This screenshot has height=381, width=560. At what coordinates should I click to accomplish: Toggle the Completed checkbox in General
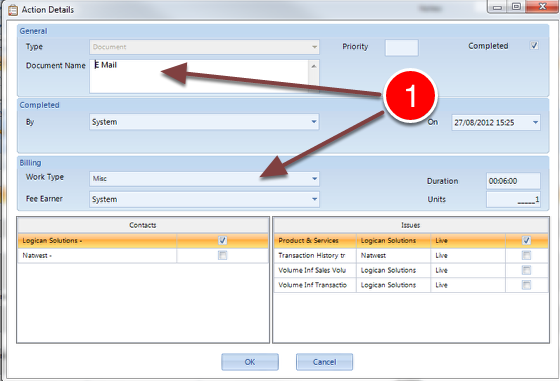534,45
